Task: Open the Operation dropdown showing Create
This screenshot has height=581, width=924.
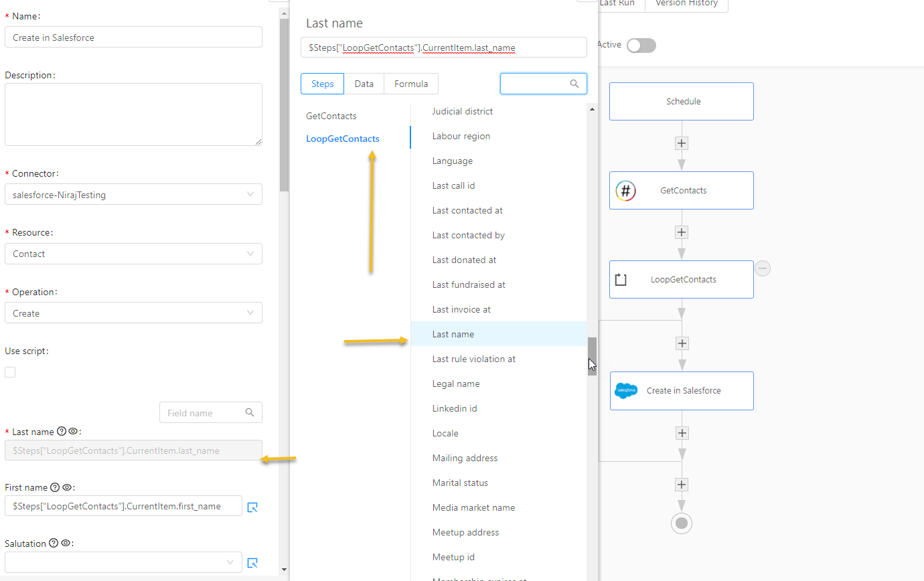Action: tap(133, 313)
